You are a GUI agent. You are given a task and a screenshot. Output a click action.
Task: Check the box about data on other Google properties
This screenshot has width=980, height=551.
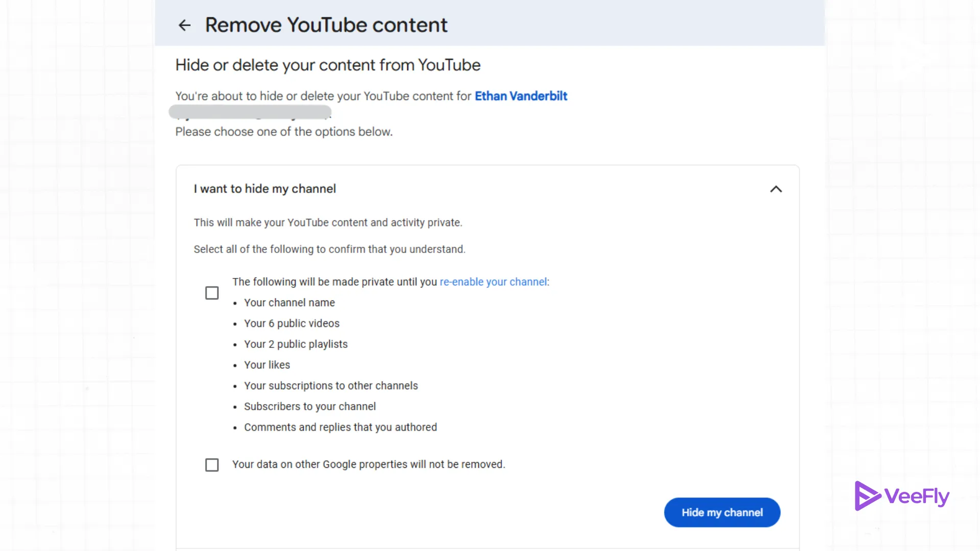point(212,464)
